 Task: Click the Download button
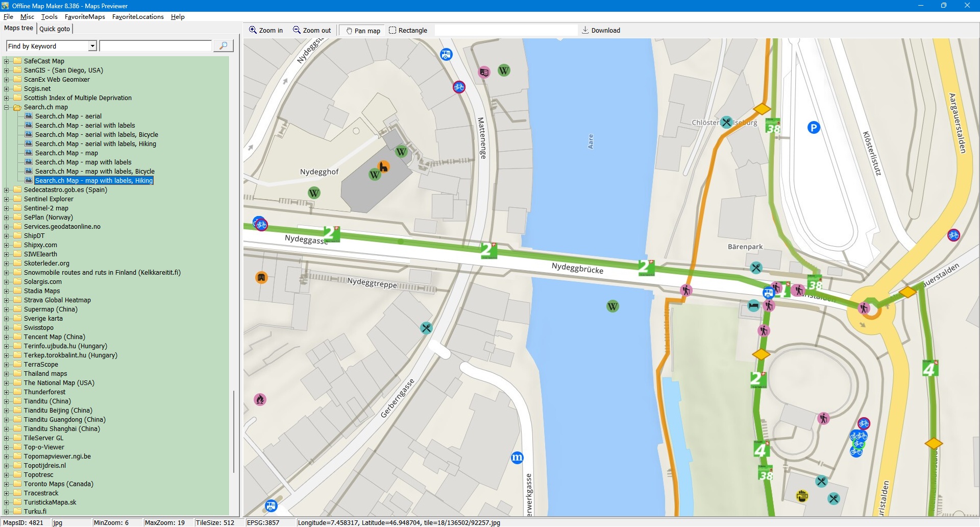601,30
